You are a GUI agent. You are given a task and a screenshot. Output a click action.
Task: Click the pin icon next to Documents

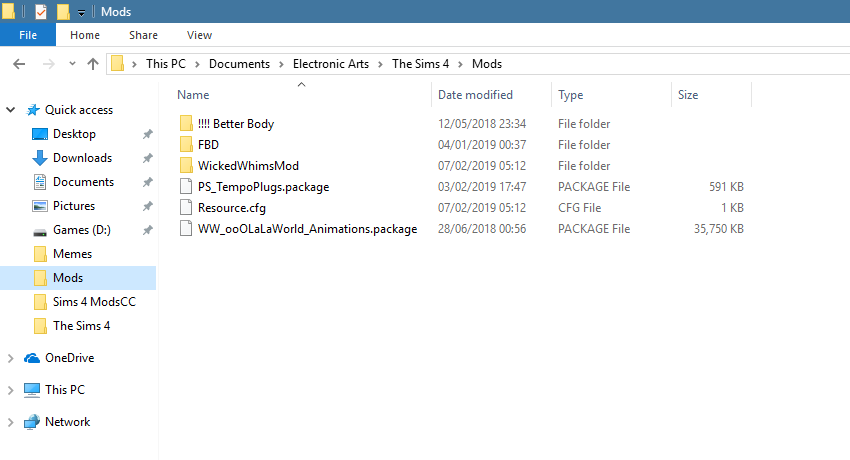click(147, 183)
